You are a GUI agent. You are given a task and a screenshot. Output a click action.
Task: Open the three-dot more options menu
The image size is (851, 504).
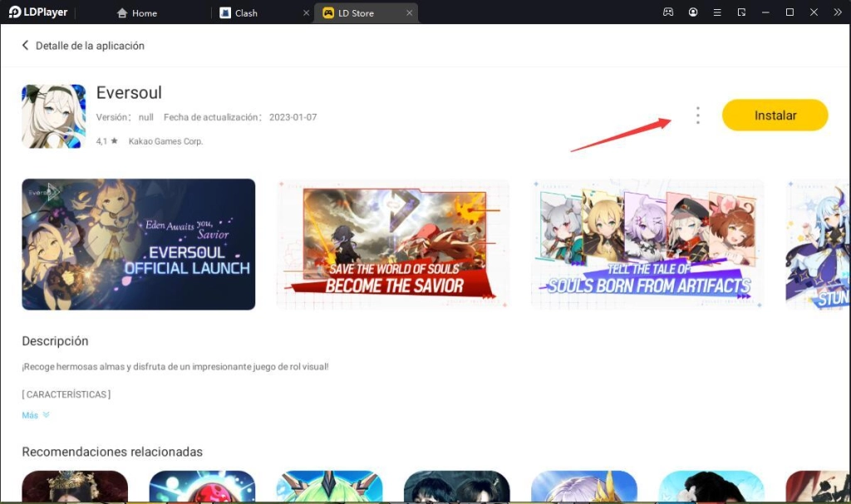tap(697, 115)
